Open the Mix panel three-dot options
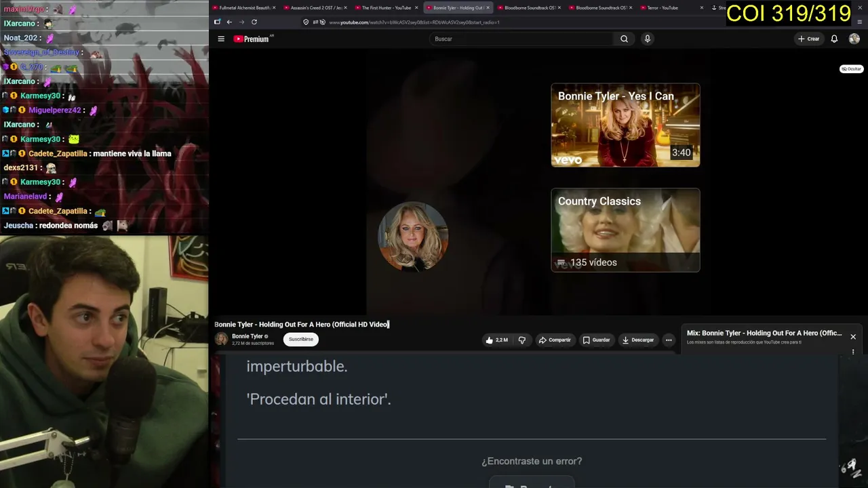 853,352
